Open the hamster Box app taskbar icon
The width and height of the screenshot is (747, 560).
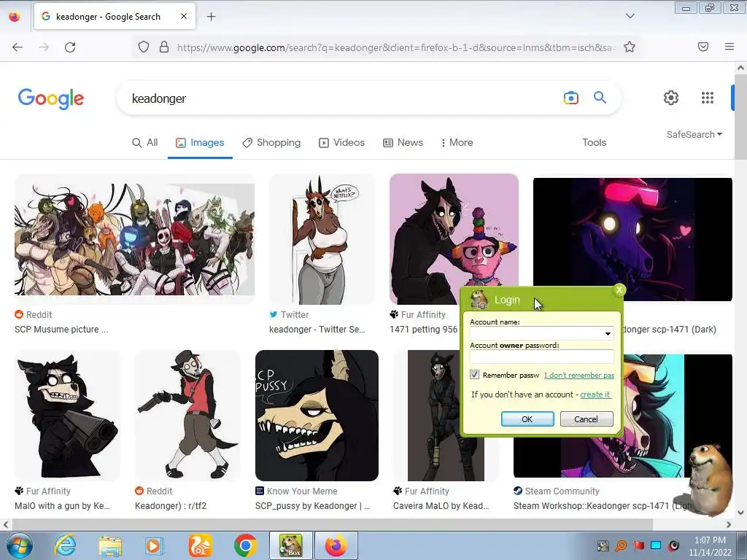point(291,545)
